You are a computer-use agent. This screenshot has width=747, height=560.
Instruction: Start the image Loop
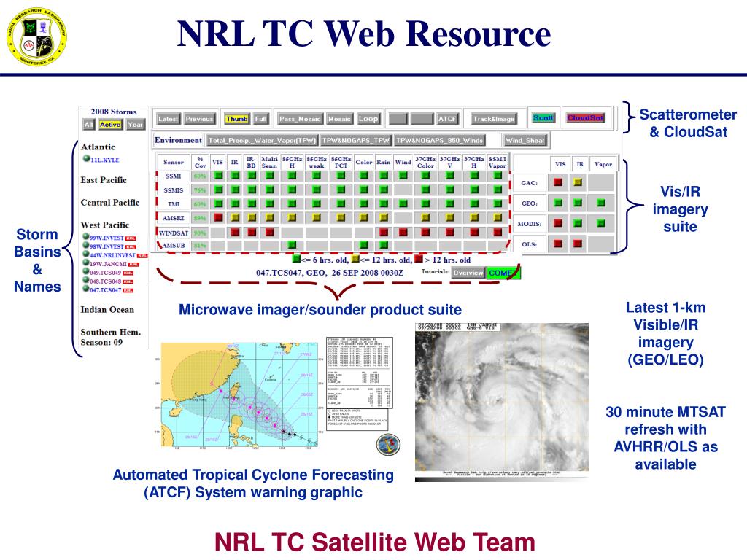click(368, 119)
